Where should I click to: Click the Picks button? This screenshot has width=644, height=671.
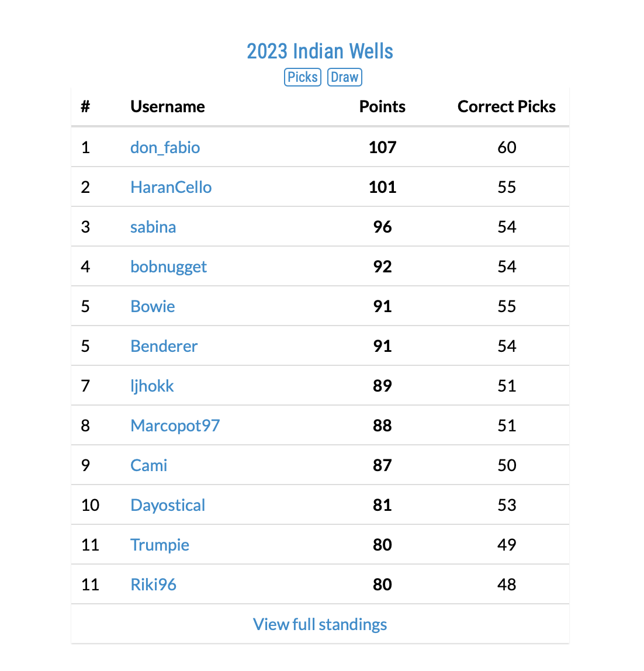click(303, 77)
